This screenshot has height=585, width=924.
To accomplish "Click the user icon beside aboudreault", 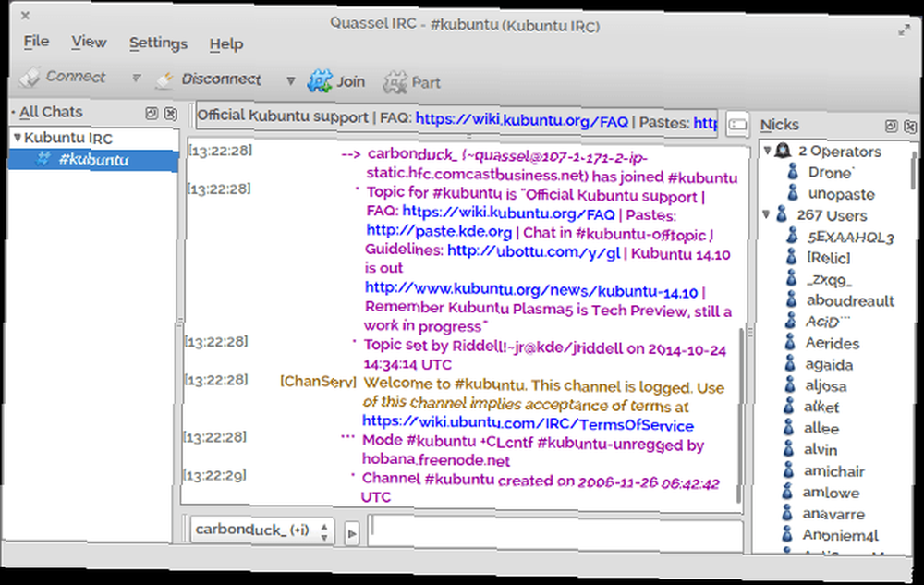I will (x=792, y=299).
